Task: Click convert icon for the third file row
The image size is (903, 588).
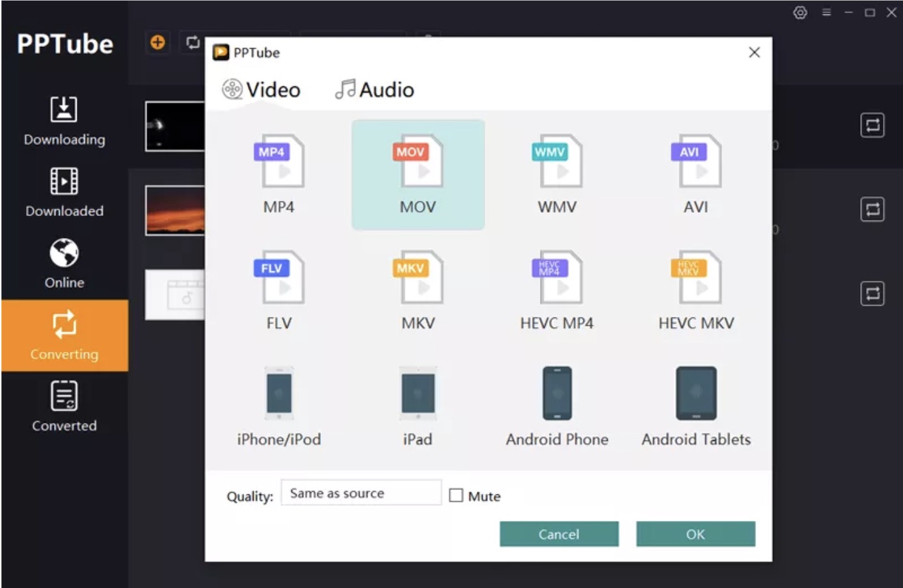Action: pyautogui.click(x=872, y=293)
